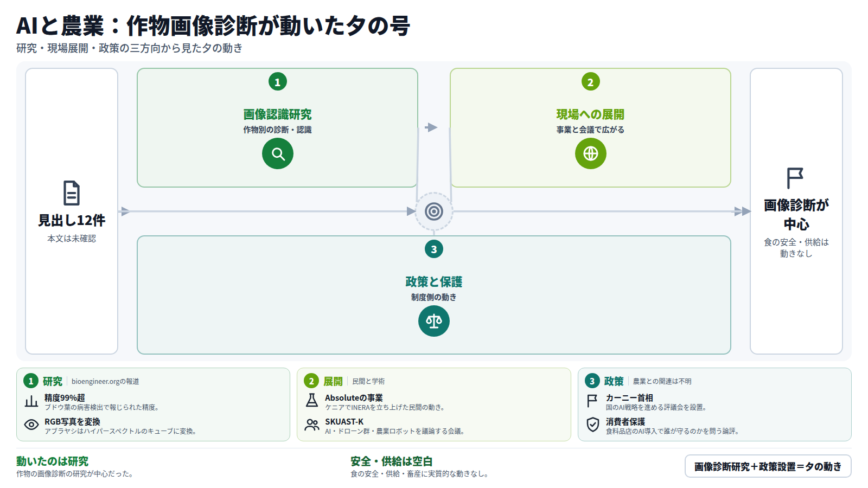
Task: Select the 政策と保護 heading
Action: (x=434, y=282)
